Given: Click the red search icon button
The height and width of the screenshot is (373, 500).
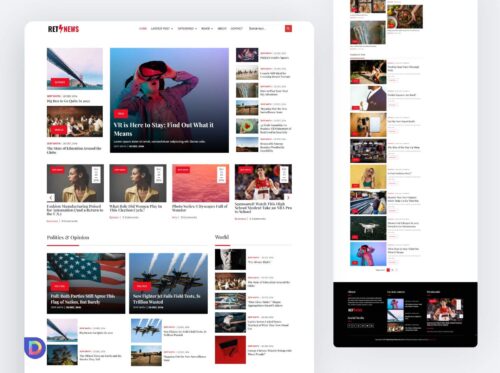Looking at the screenshot, I should coord(288,29).
